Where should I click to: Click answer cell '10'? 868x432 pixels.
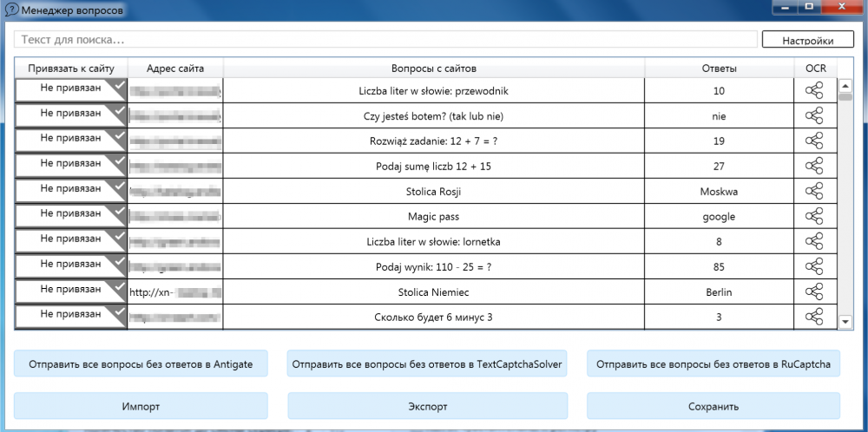(x=719, y=91)
